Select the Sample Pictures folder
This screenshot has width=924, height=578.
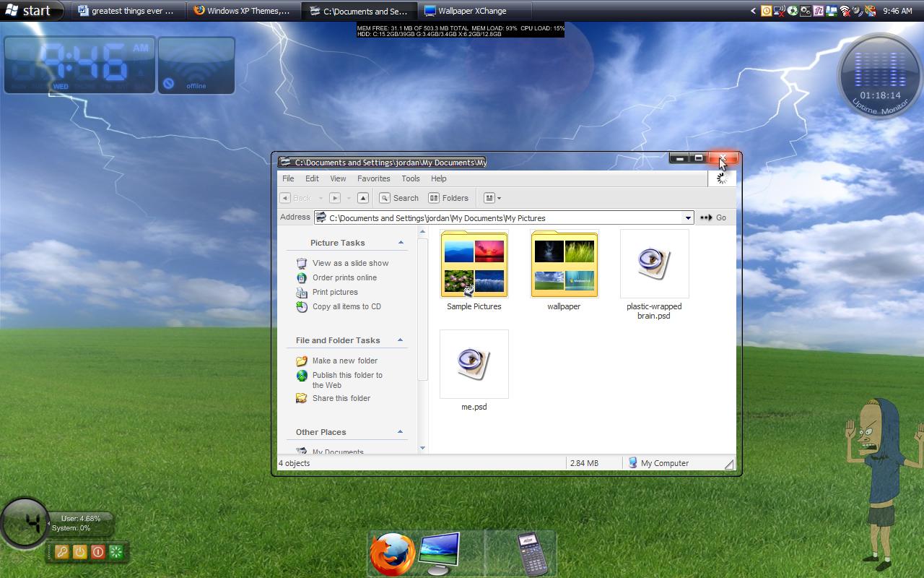pos(474,265)
